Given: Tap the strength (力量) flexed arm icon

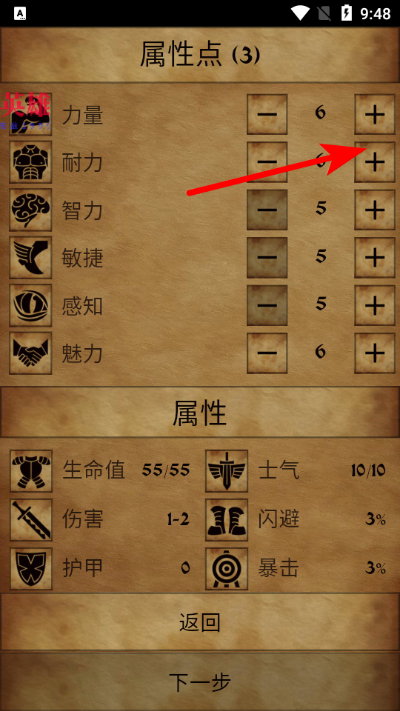Looking at the screenshot, I should (30, 114).
